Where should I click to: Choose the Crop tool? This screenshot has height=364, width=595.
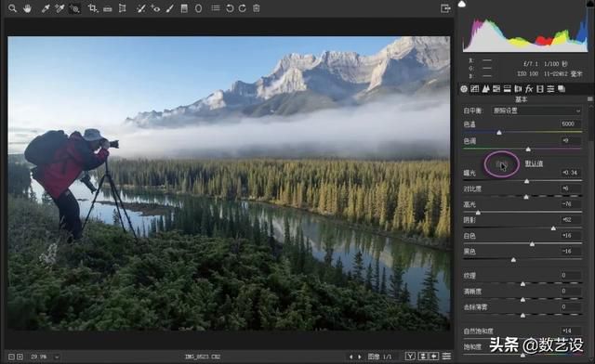point(93,8)
